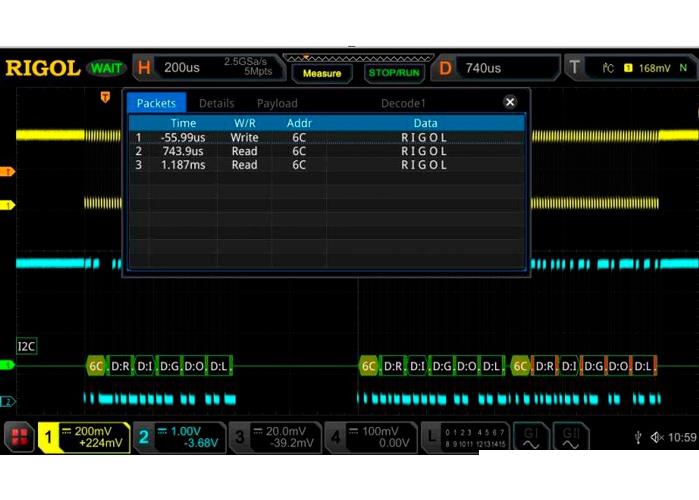Switch to the Details tab
The height and width of the screenshot is (500, 699).
216,103
